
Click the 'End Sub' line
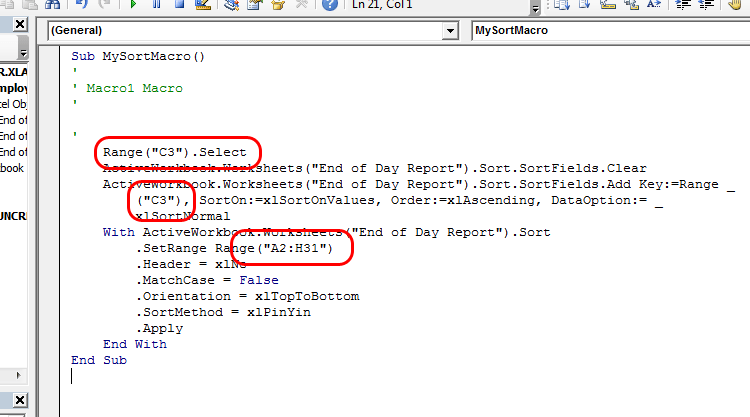pyautogui.click(x=99, y=360)
